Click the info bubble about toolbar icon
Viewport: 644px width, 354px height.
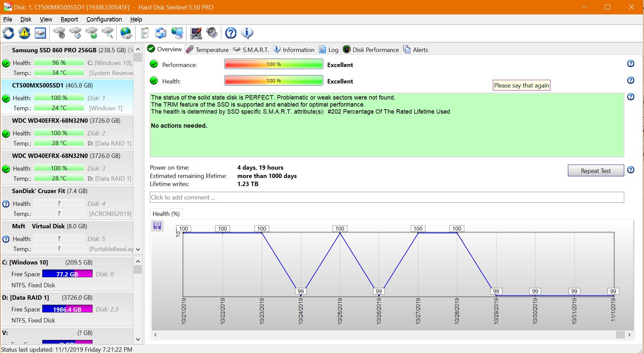coord(247,33)
